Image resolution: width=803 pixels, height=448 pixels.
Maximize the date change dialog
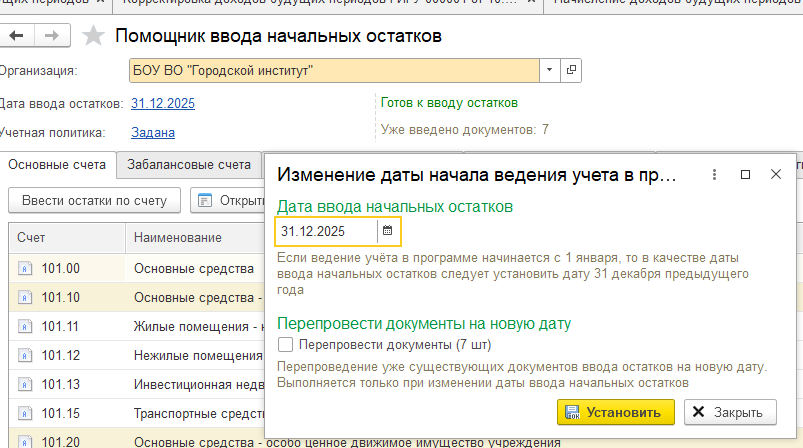pos(746,175)
